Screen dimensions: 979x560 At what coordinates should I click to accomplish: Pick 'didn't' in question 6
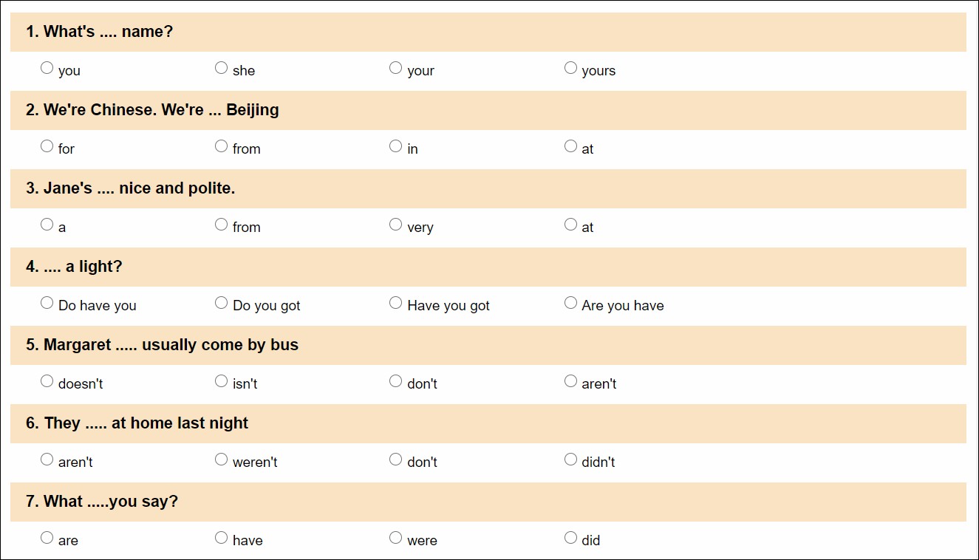click(570, 460)
